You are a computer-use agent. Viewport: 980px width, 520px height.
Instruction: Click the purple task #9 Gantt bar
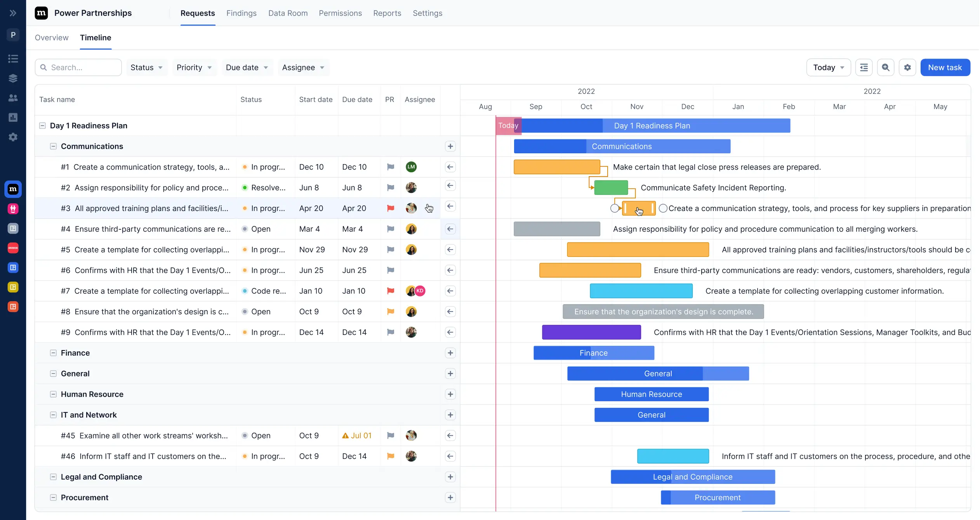point(591,332)
